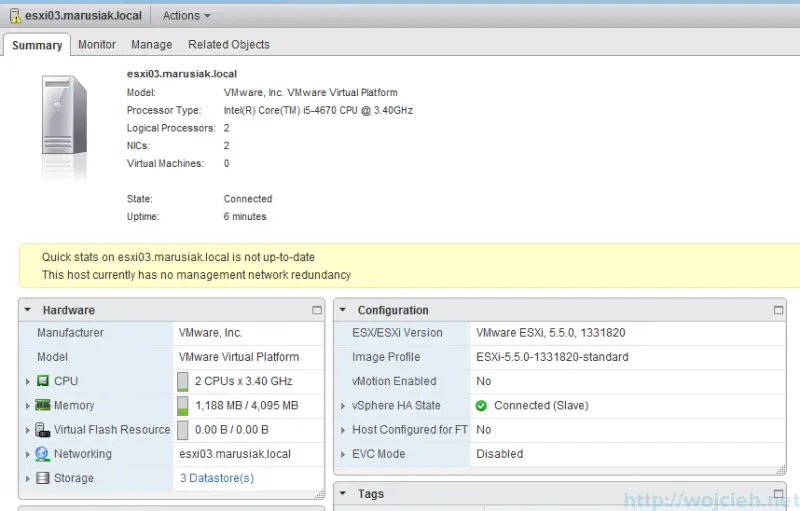This screenshot has width=800, height=511.
Task: Collapse the Configuration panel arrow
Action: (343, 310)
